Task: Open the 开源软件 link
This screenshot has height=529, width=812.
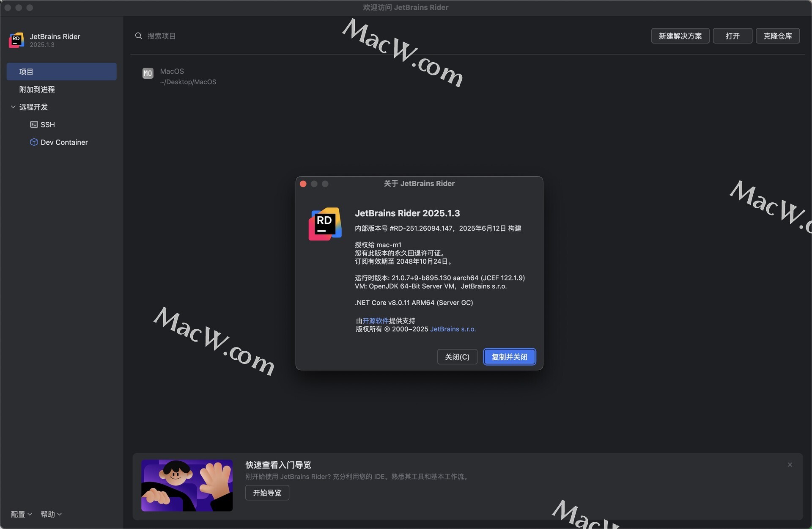Action: (376, 321)
